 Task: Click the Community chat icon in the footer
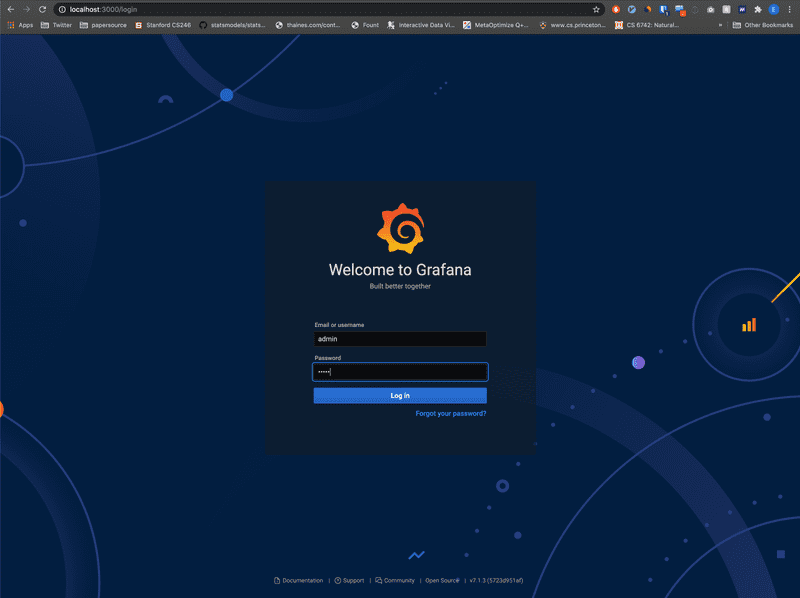[x=377, y=580]
